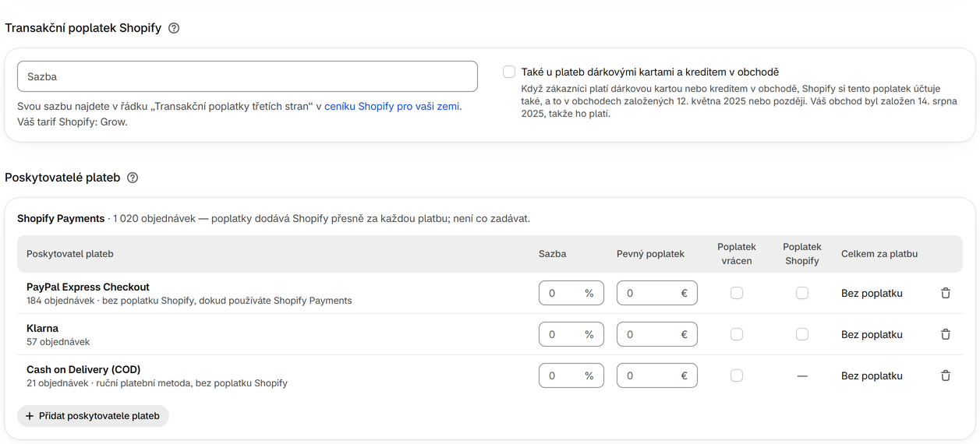Delete the PayPal Express Checkout row

click(x=946, y=293)
